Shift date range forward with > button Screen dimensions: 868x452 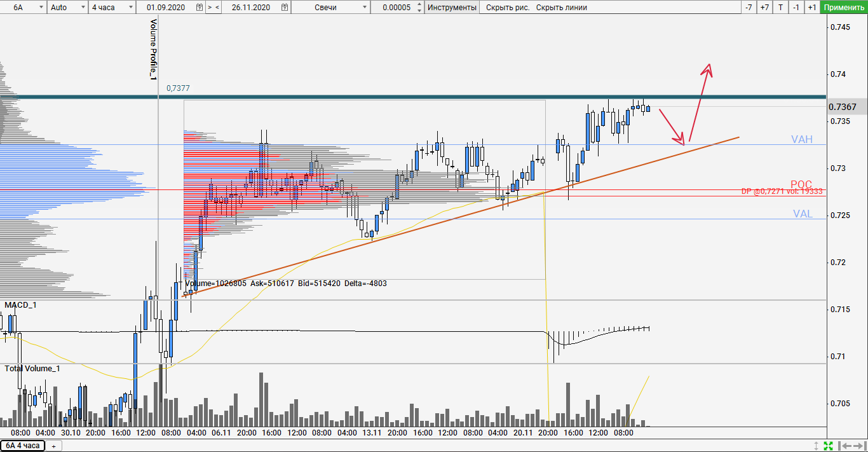[x=210, y=8]
